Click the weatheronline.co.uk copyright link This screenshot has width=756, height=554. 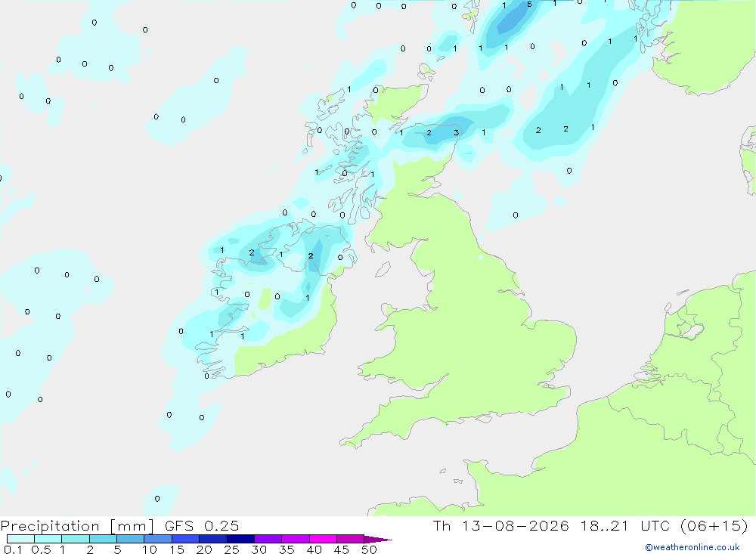point(692,547)
